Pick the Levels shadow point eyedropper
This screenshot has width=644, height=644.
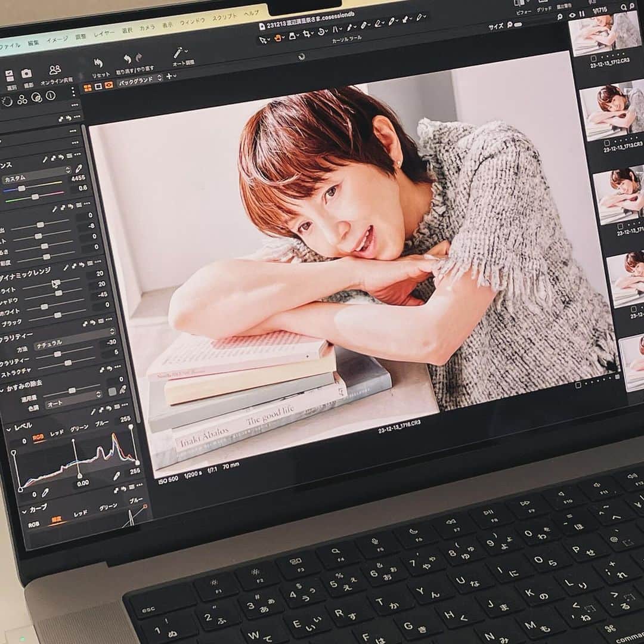pyautogui.click(x=45, y=492)
